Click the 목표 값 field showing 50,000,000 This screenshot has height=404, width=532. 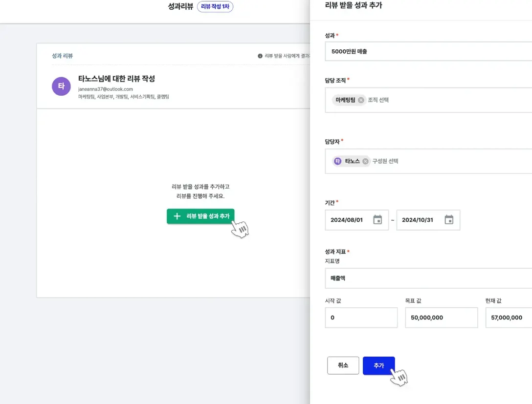(441, 318)
